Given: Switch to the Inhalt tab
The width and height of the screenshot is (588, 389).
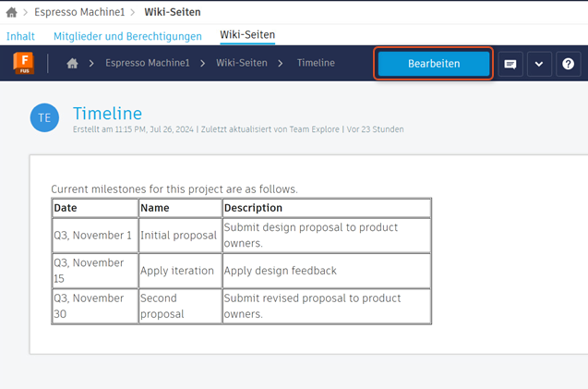Looking at the screenshot, I should point(20,36).
